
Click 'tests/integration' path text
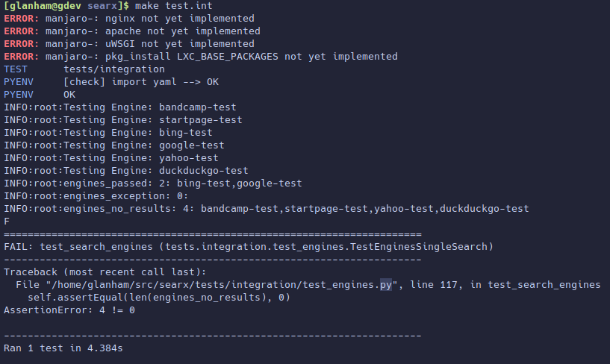(114, 69)
